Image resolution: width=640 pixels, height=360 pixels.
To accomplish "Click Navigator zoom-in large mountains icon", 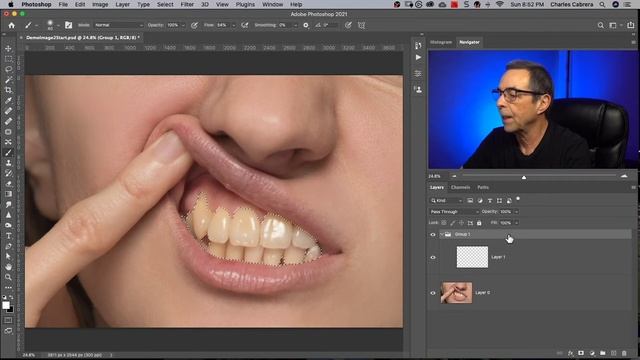I will [624, 176].
